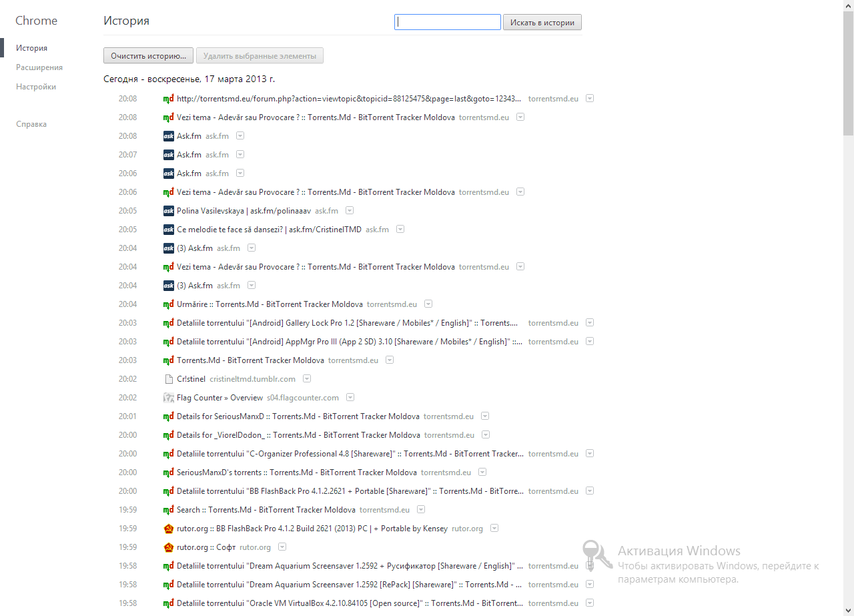Open the Torrents.Md - BitTorrent Tracker Moldova 20:03 link
Image resolution: width=854 pixels, height=616 pixels.
pyautogui.click(x=250, y=360)
